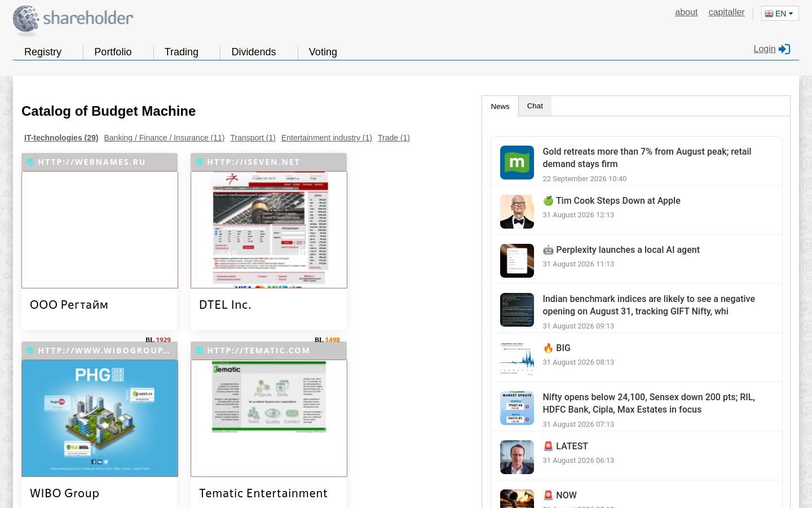Screen dimensions: 812x508
Task: Click the login arrow icon
Action: (x=784, y=49)
